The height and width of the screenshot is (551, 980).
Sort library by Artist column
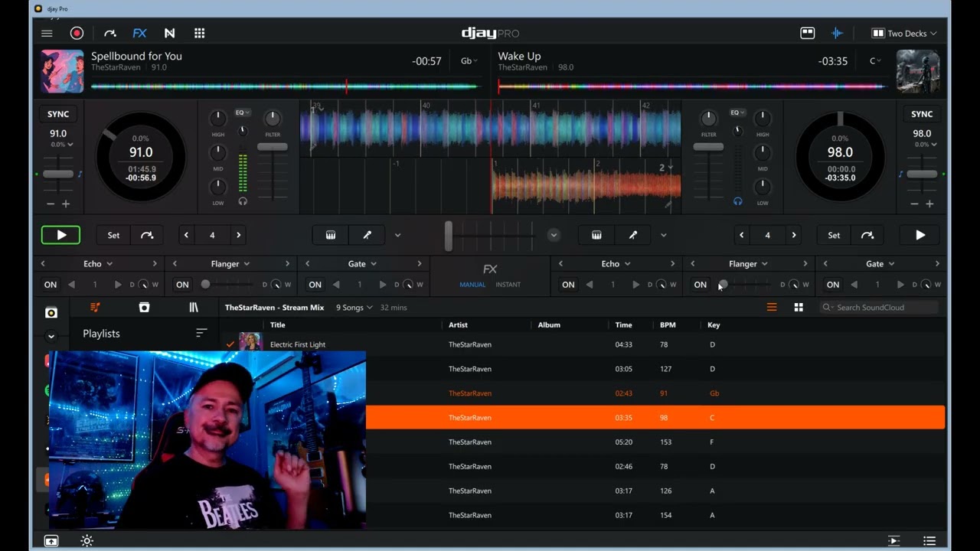point(458,325)
